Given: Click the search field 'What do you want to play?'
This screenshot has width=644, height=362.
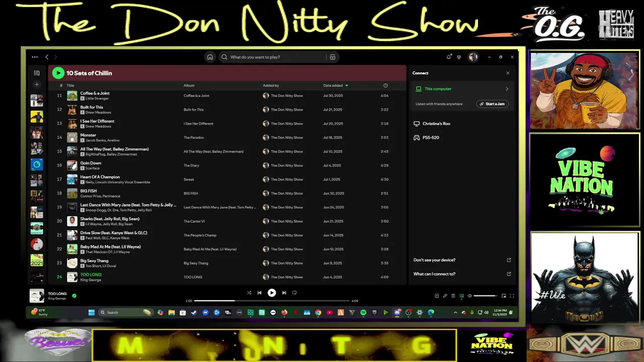Looking at the screenshot, I should coord(273,57).
